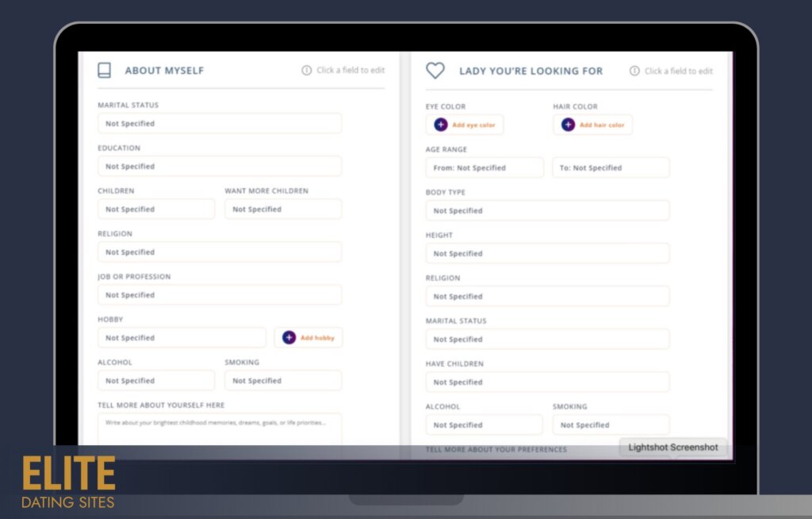Click the Elite Dating Sites logo
Screen dimensions: 812x519
68,482
